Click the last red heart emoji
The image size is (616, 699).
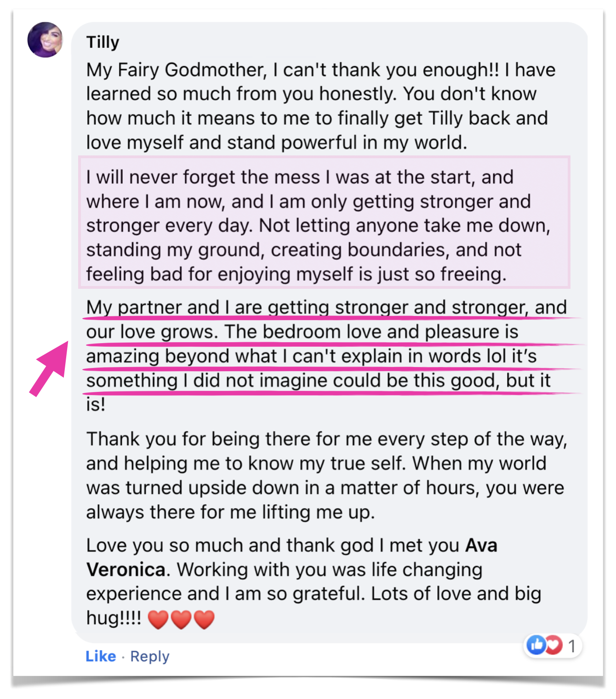204,619
